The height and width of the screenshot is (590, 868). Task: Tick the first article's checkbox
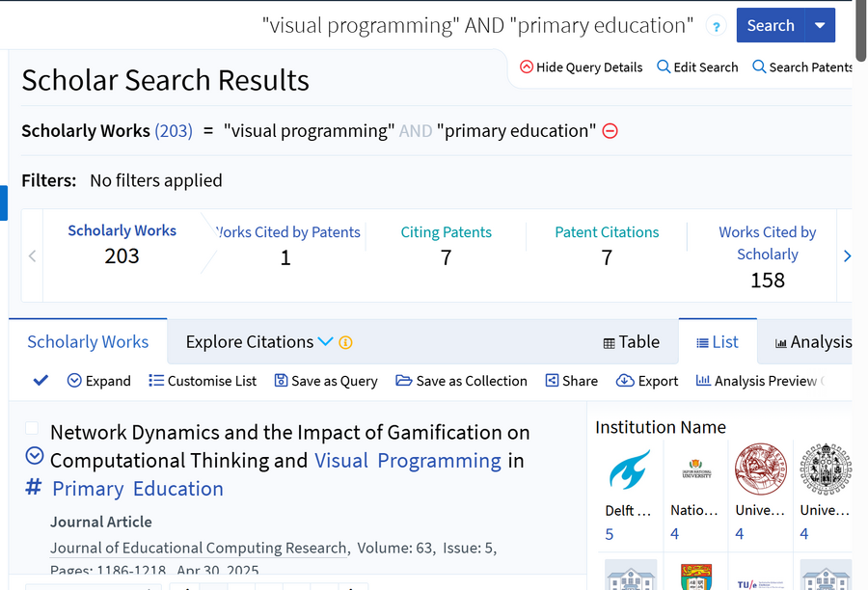click(x=33, y=429)
